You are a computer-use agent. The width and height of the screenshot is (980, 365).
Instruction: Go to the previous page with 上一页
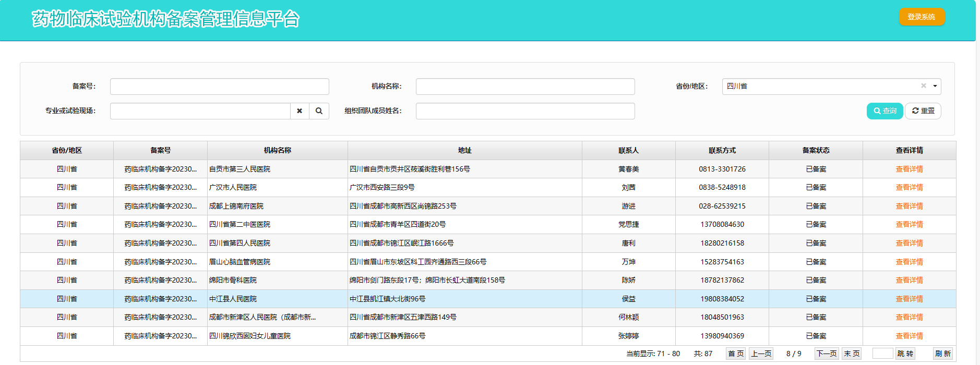761,354
